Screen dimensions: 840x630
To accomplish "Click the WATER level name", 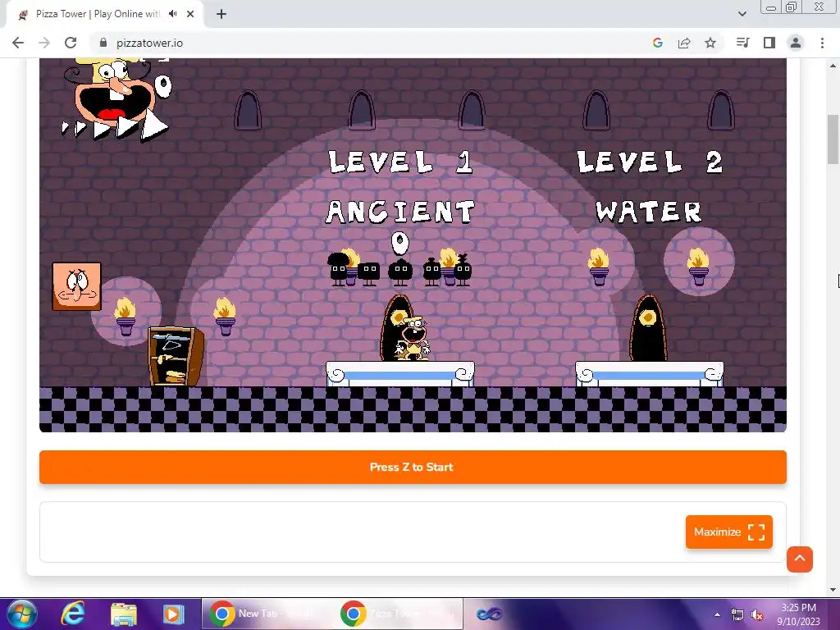I will click(x=649, y=212).
